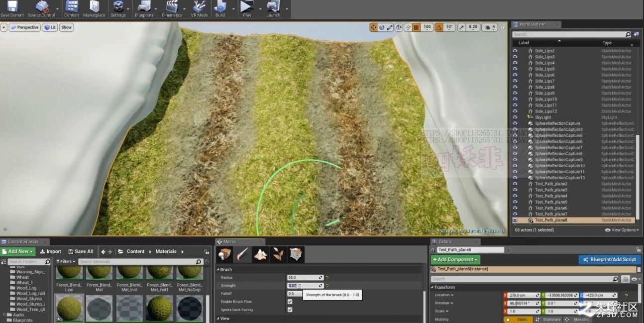
Task: Select the rotate gizmo in viewport toolbar
Action: (x=382, y=27)
